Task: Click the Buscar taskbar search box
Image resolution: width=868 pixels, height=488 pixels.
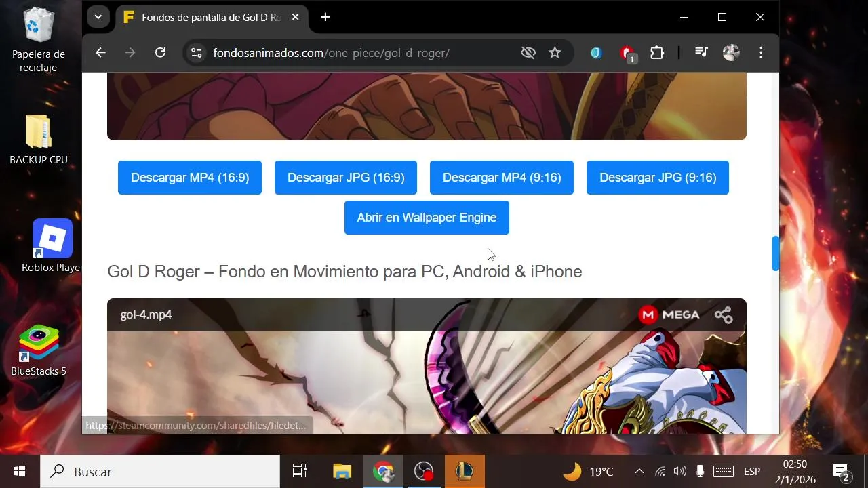Action: pyautogui.click(x=160, y=472)
